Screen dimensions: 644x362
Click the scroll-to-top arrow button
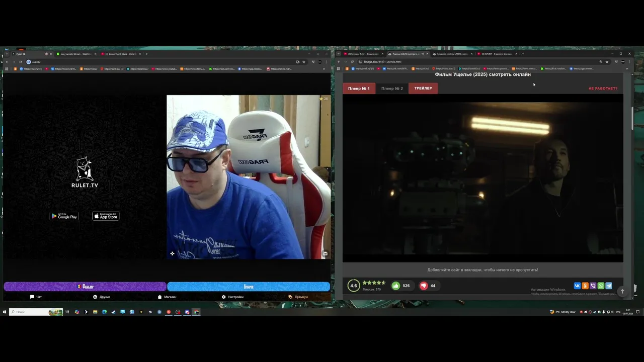point(622,291)
